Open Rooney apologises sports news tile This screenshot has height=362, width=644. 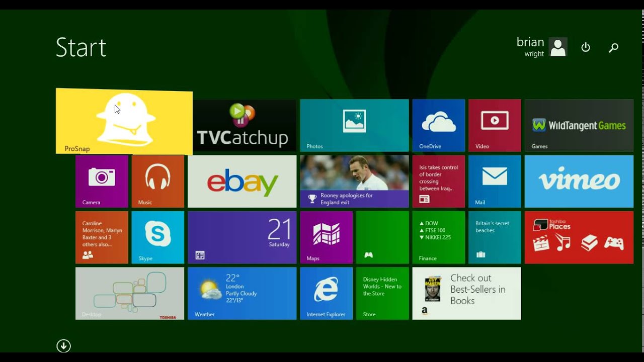click(x=355, y=182)
